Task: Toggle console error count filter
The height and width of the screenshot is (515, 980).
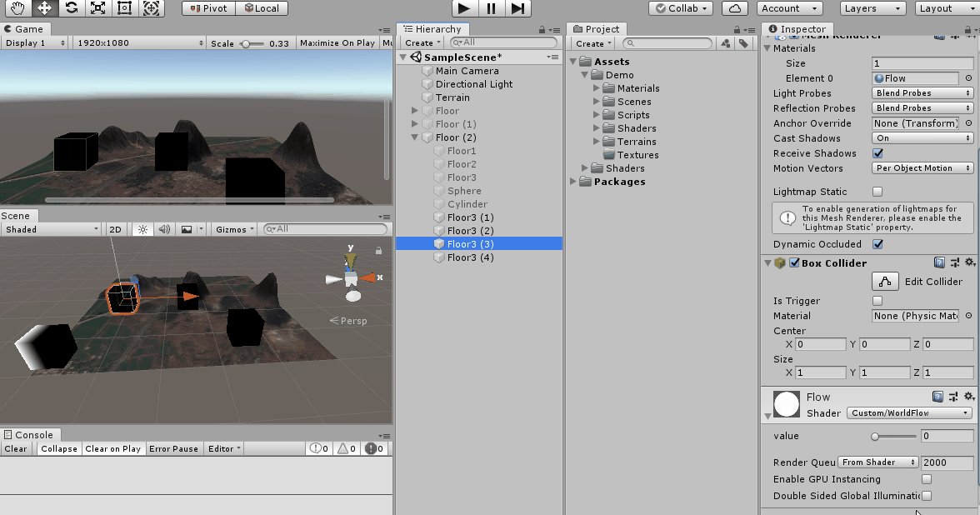Action: pyautogui.click(x=376, y=448)
